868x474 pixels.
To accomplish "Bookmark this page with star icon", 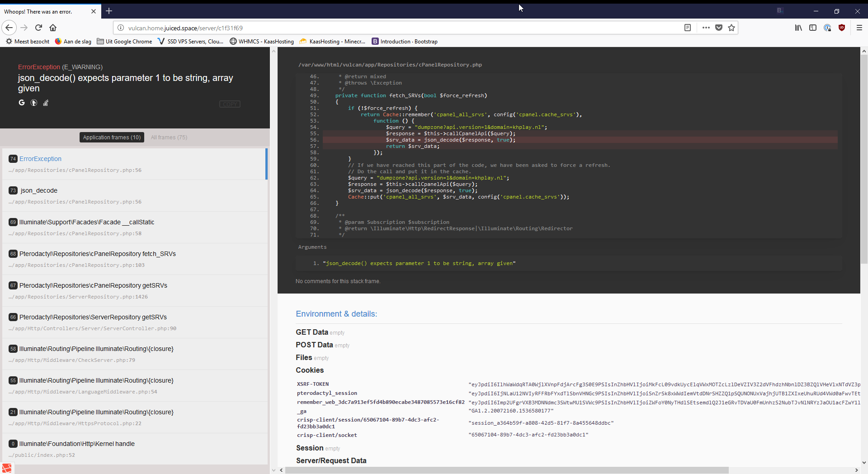I will (x=731, y=28).
